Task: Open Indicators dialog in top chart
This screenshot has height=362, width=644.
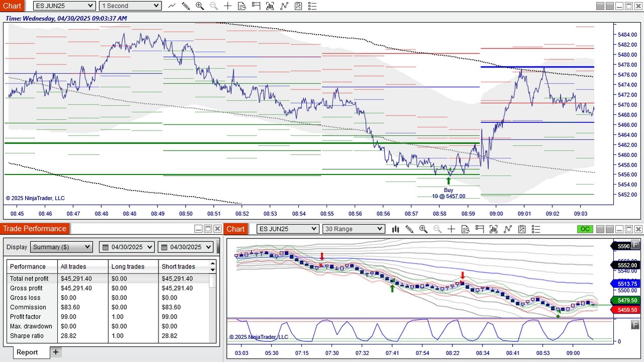Action: 284,6
